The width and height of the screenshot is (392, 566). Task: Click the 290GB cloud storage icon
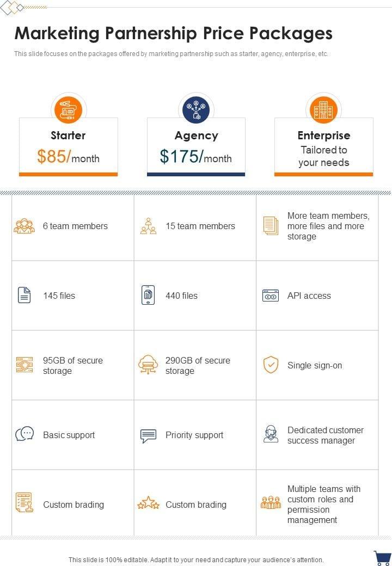click(x=148, y=365)
